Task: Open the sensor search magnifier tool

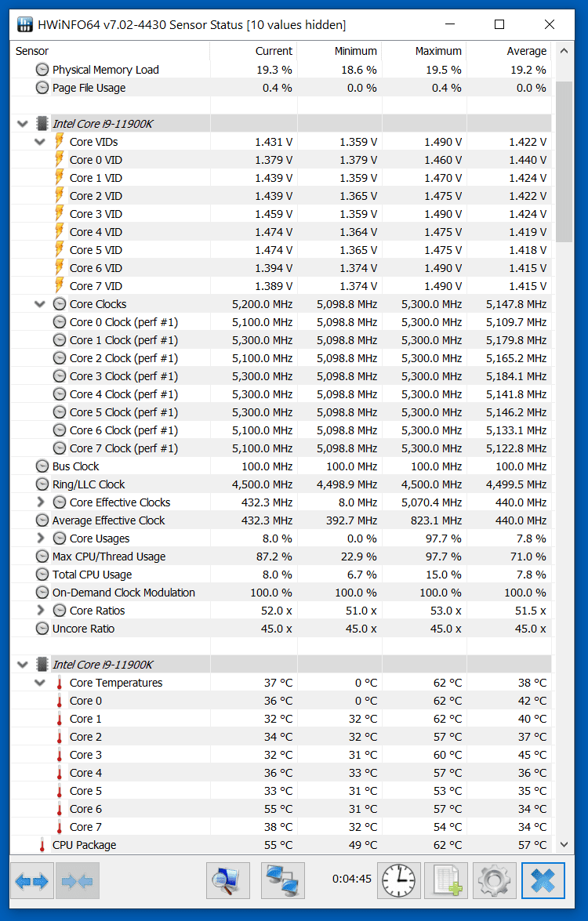Action: click(x=227, y=881)
